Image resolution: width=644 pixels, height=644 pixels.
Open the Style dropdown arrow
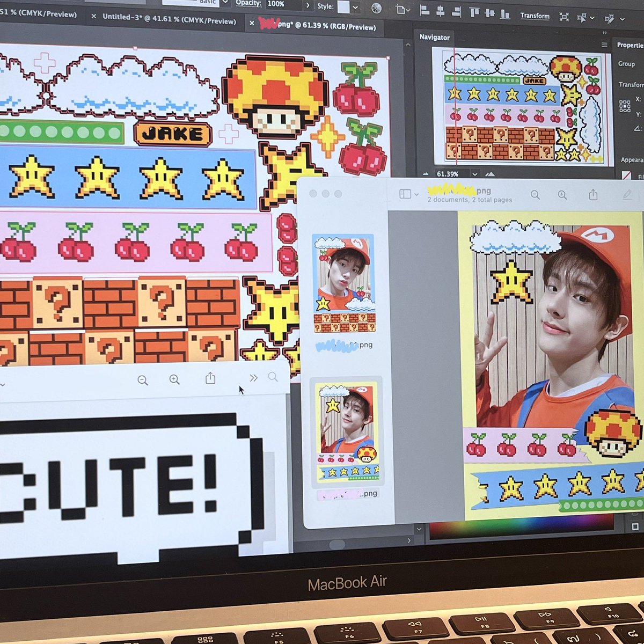(x=355, y=8)
